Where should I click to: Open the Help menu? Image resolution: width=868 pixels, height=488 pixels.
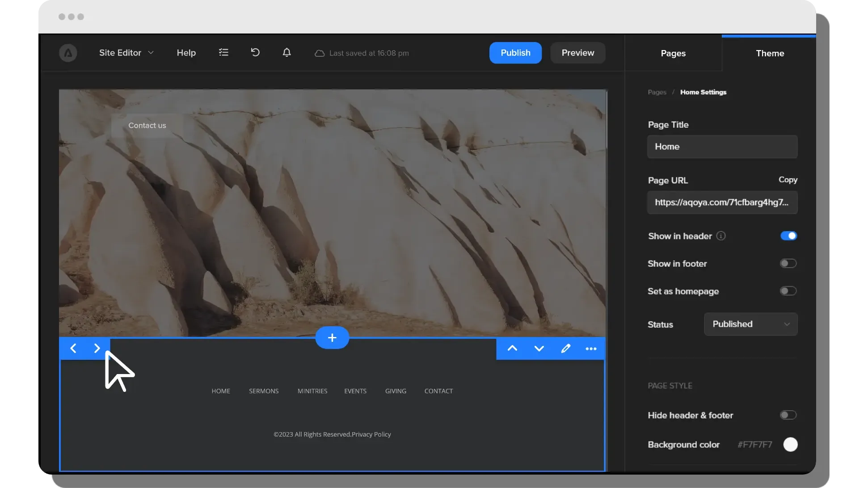click(186, 53)
